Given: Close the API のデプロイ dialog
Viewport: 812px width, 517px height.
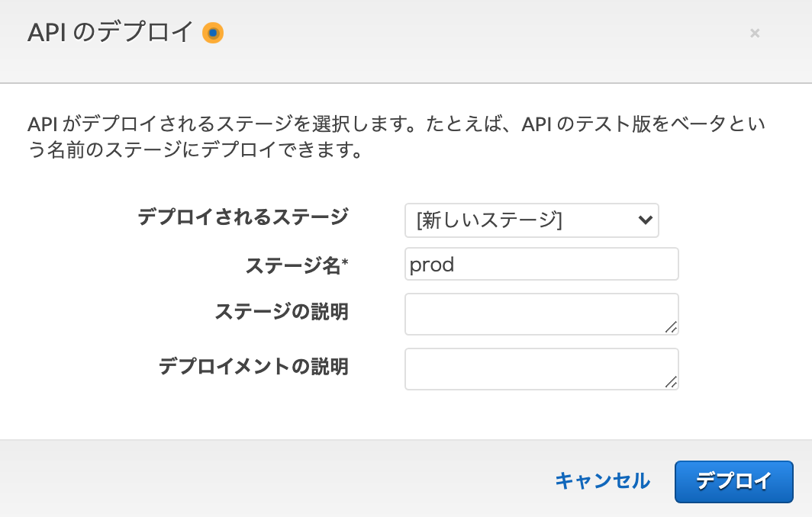Looking at the screenshot, I should point(755,33).
